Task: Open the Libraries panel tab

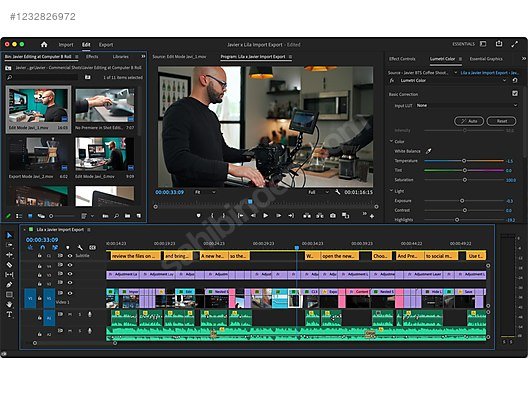Action: (x=121, y=57)
